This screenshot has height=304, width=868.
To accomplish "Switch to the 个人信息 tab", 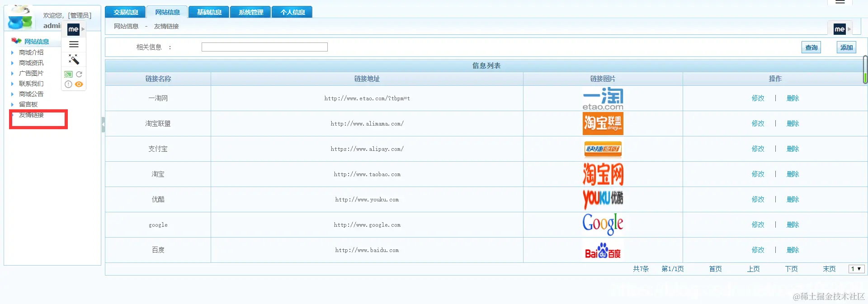I will pos(292,12).
